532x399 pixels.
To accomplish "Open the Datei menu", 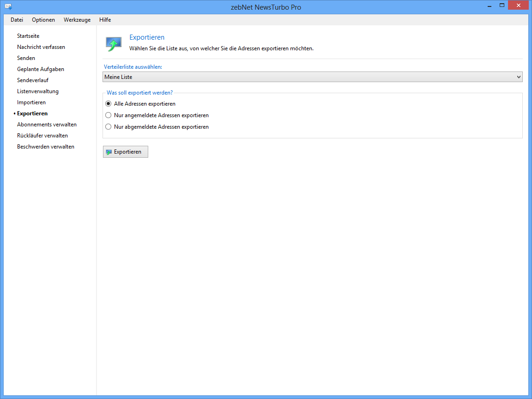I will [17, 20].
